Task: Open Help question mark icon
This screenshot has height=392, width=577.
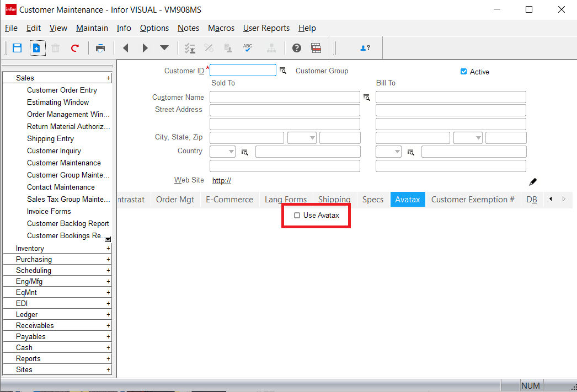Action: 297,48
